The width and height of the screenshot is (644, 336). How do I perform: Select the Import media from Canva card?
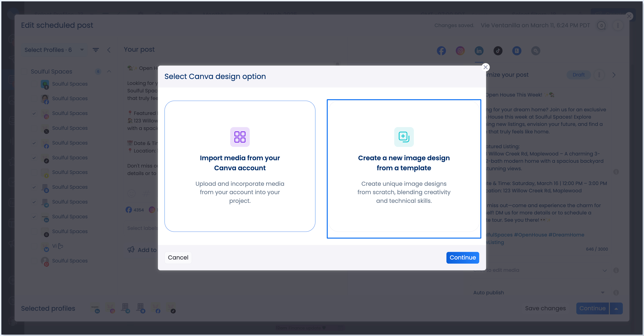tap(240, 166)
